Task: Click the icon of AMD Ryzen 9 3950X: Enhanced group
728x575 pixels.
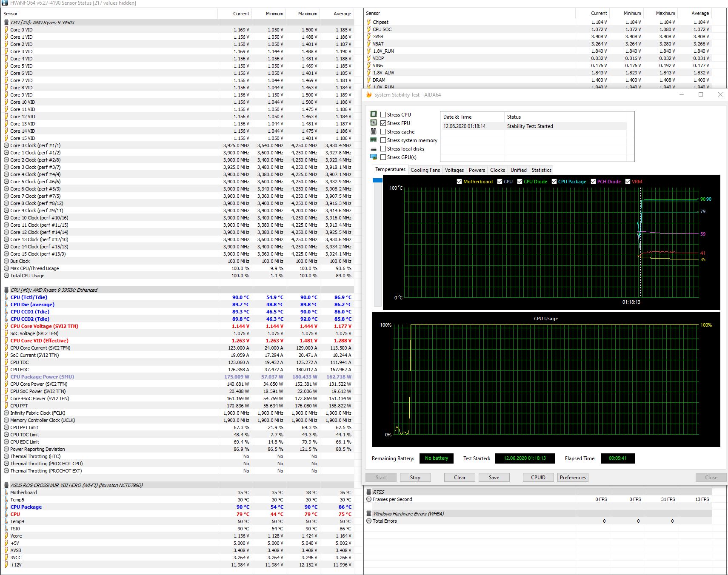Action: click(x=6, y=290)
